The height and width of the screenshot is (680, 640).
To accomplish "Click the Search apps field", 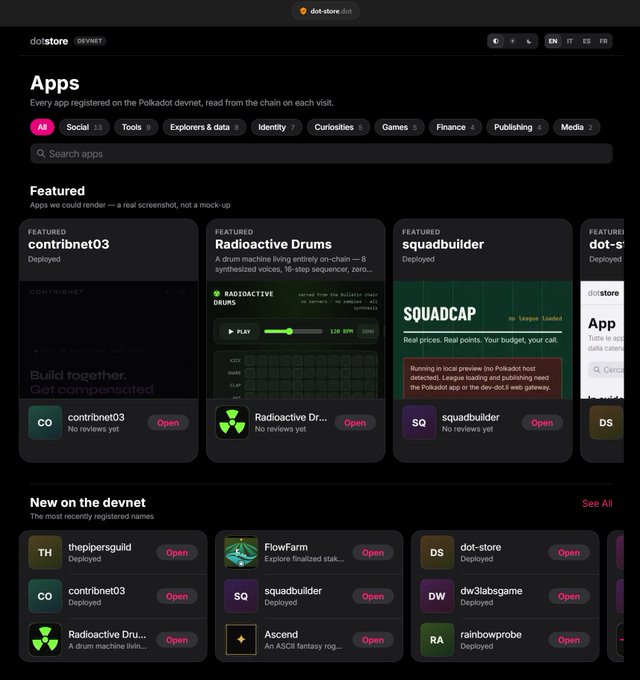I will click(x=321, y=154).
